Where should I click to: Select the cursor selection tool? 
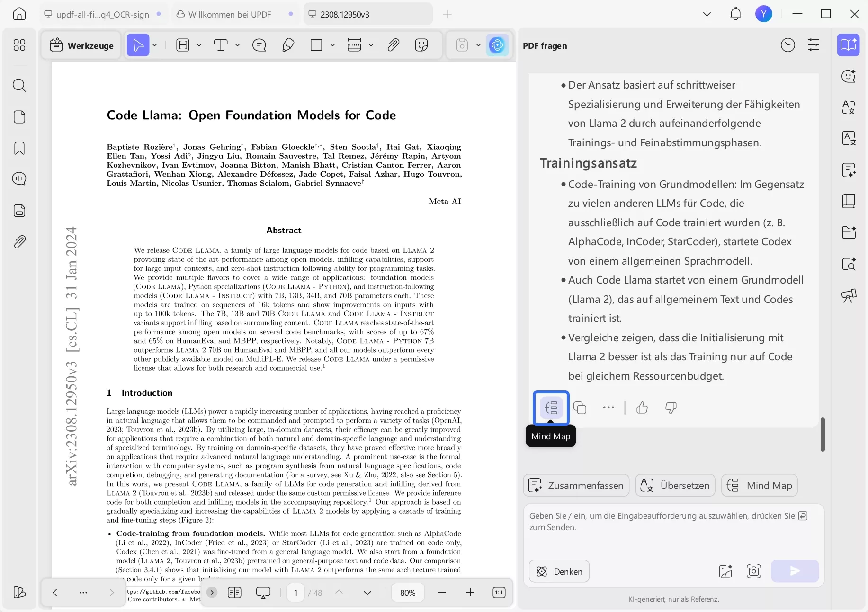click(x=138, y=45)
